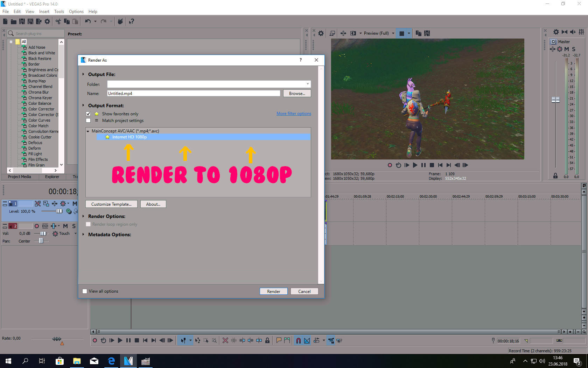The image size is (588, 368).
Task: Save preview snapshot to file icon
Action: 427,33
